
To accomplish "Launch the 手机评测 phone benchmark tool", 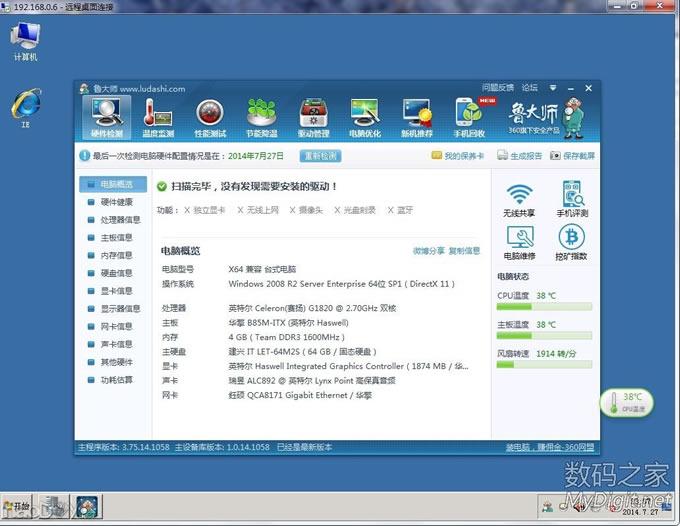I will [x=572, y=200].
